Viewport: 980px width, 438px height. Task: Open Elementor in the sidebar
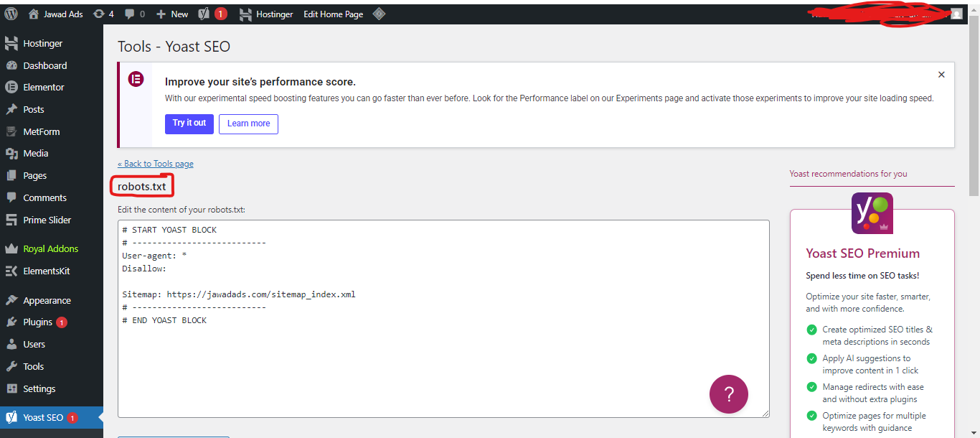[43, 87]
